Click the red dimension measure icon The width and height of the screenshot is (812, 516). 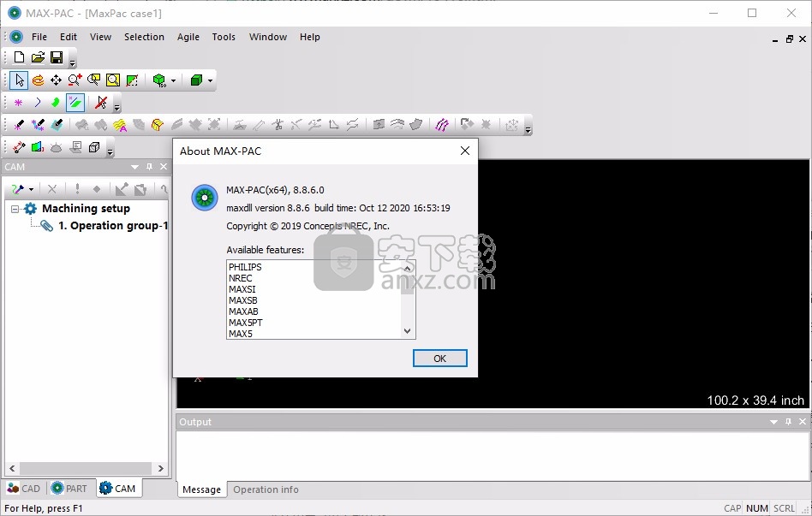19,147
